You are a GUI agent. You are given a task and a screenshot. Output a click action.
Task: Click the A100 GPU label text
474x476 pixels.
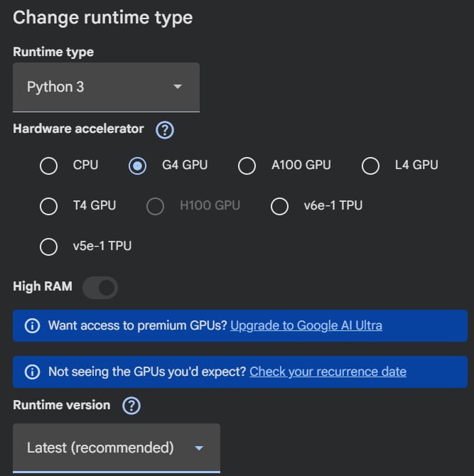[x=301, y=165]
